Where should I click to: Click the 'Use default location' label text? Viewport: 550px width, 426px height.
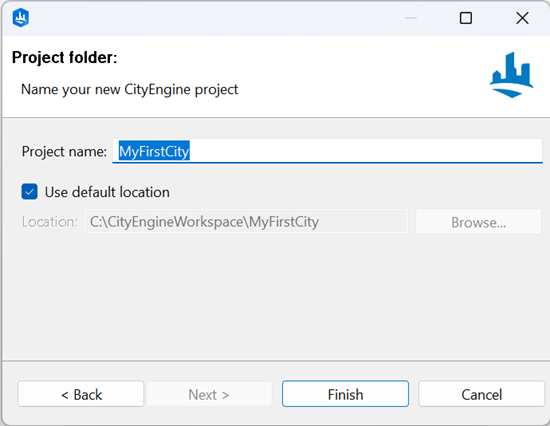(x=107, y=192)
